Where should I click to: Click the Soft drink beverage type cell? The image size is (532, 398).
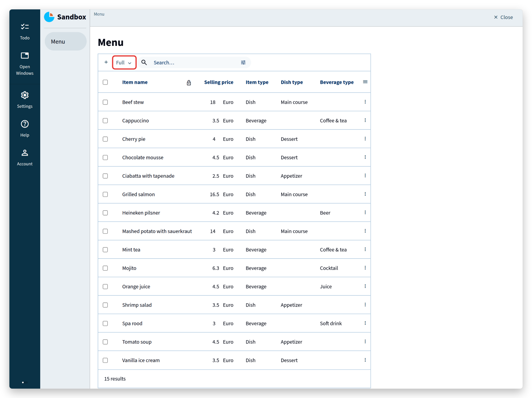click(331, 324)
